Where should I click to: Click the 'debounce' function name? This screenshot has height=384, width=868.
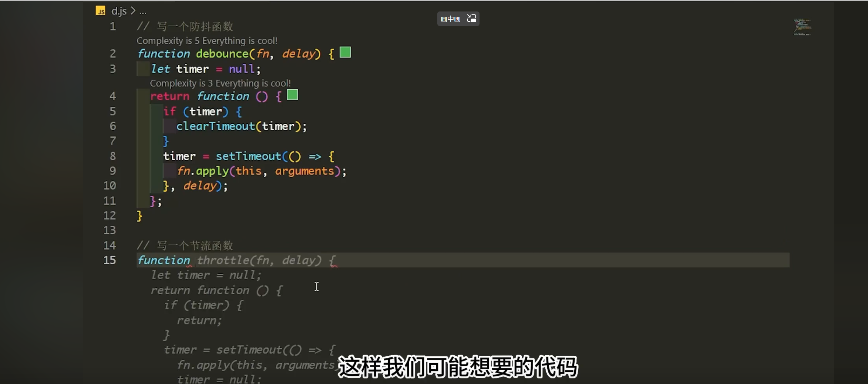(222, 54)
